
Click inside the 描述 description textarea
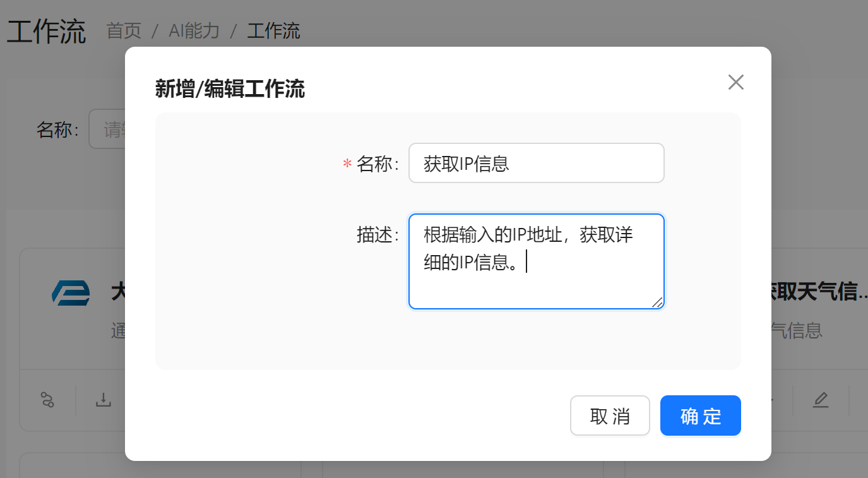[536, 261]
